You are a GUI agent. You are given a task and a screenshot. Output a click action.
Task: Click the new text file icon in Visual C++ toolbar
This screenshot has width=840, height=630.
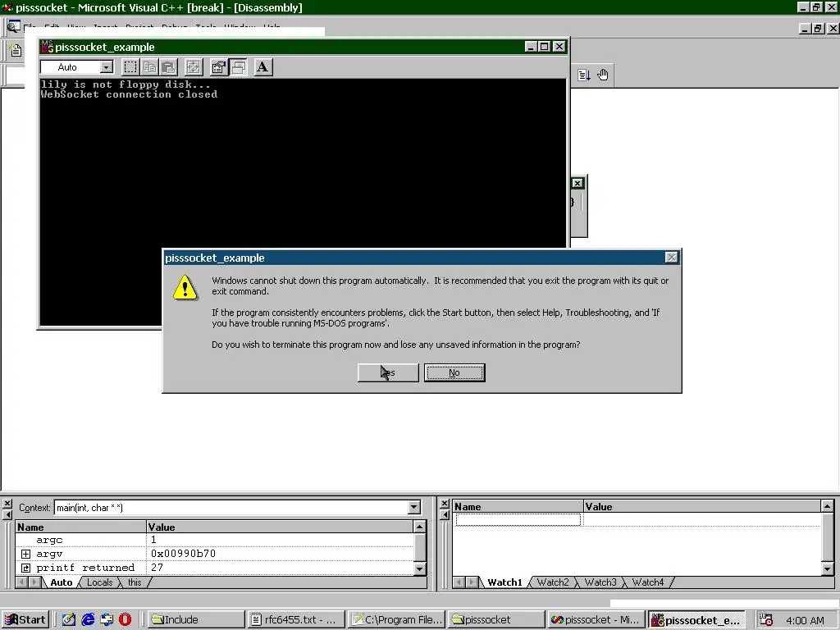coord(16,50)
